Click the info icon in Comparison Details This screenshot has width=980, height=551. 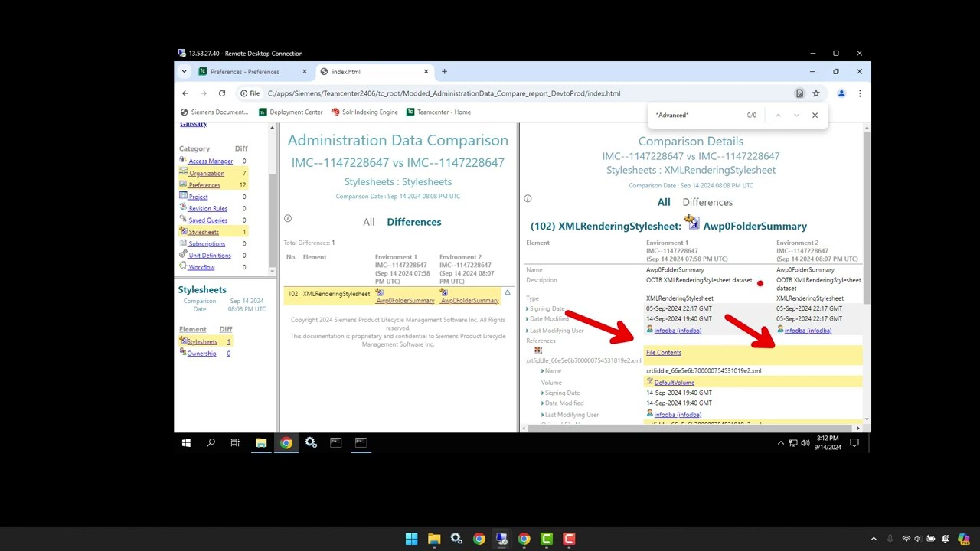pos(528,198)
